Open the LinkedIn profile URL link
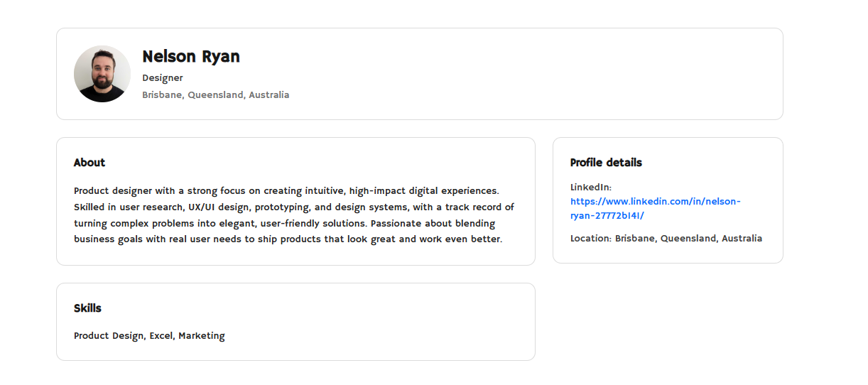 coord(655,209)
